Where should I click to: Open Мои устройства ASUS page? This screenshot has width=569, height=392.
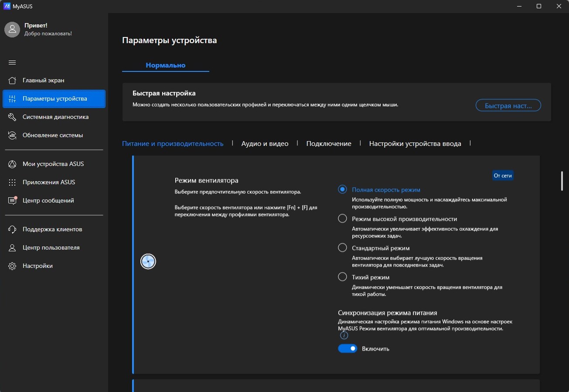pyautogui.click(x=54, y=164)
